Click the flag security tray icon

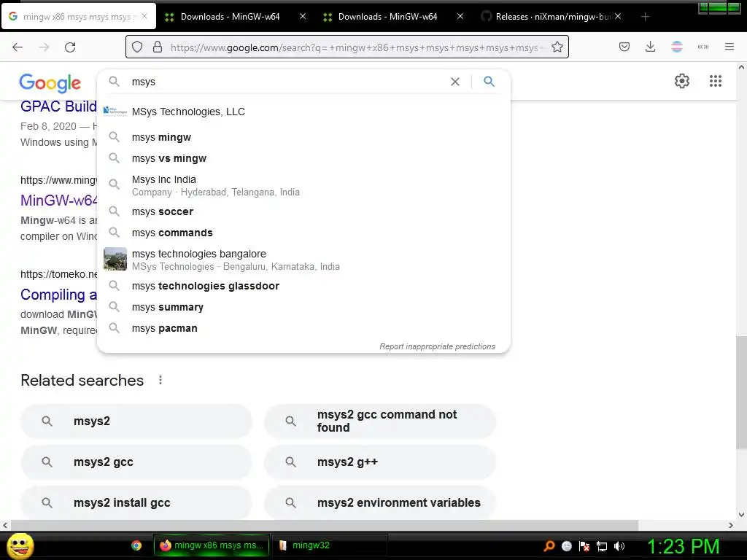(x=584, y=546)
